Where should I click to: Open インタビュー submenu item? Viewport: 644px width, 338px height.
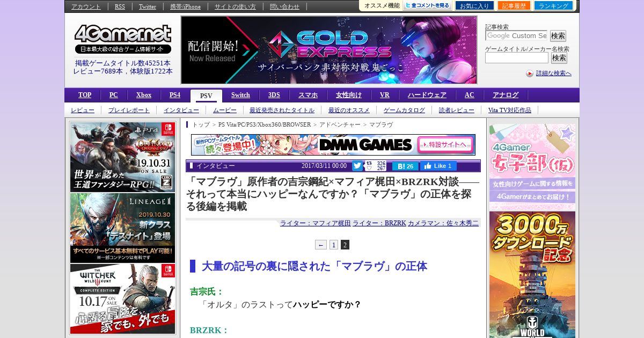tap(181, 110)
